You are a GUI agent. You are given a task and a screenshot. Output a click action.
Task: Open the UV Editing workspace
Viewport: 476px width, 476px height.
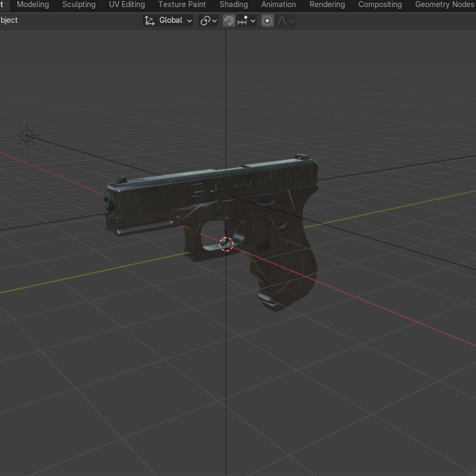coord(127,5)
